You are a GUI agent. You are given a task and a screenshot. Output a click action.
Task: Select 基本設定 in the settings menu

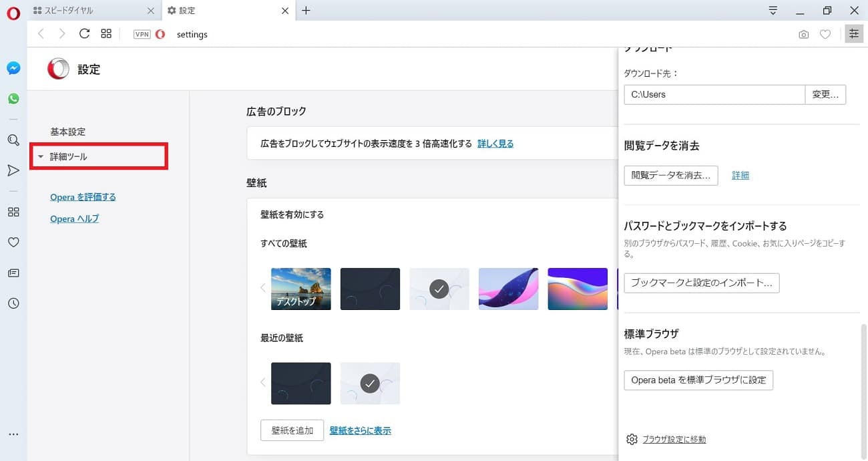68,132
